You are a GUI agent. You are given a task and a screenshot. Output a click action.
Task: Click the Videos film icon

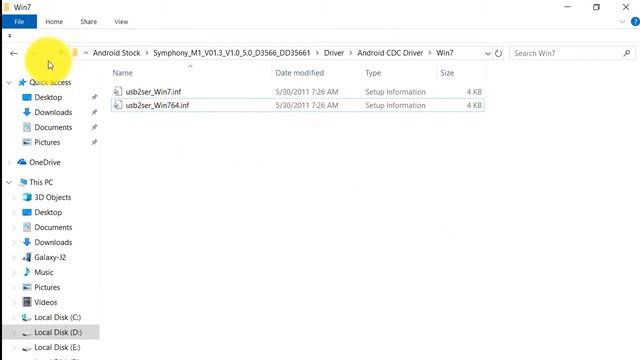click(27, 302)
